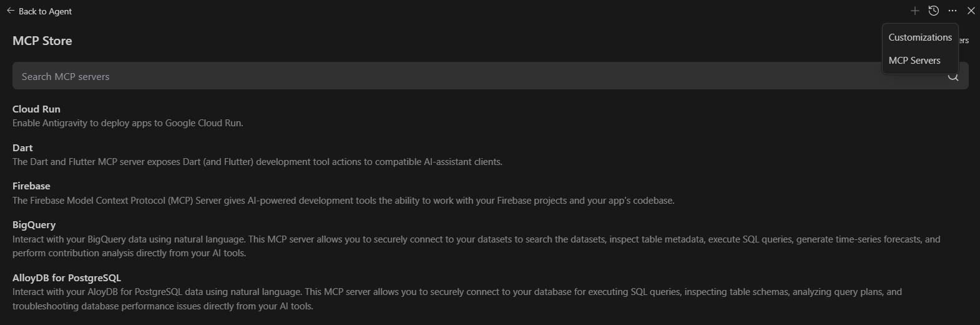Select Customizations from the dropdown menu
Viewport: 980px width, 325px height.
click(919, 37)
